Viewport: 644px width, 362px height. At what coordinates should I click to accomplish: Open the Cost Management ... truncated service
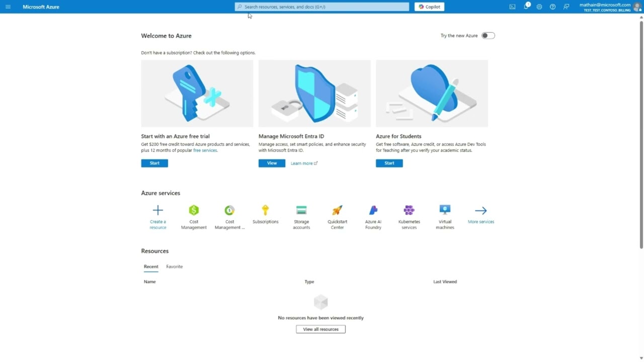click(229, 210)
